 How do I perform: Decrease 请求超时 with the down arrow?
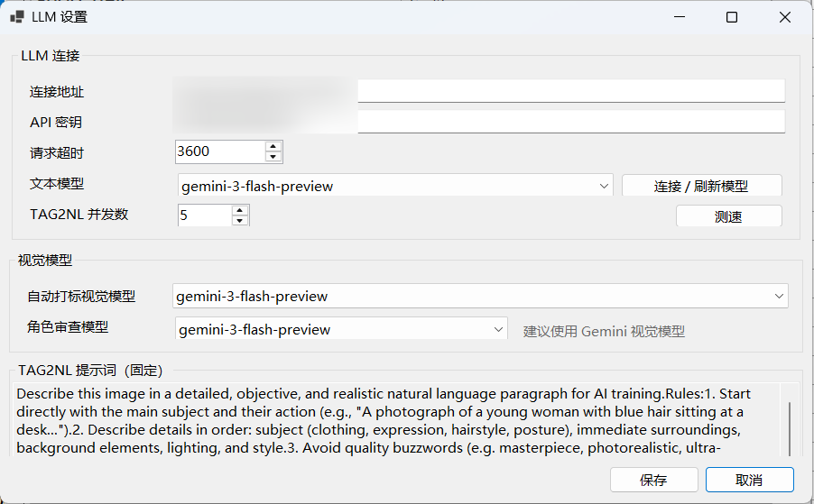pyautogui.click(x=273, y=157)
